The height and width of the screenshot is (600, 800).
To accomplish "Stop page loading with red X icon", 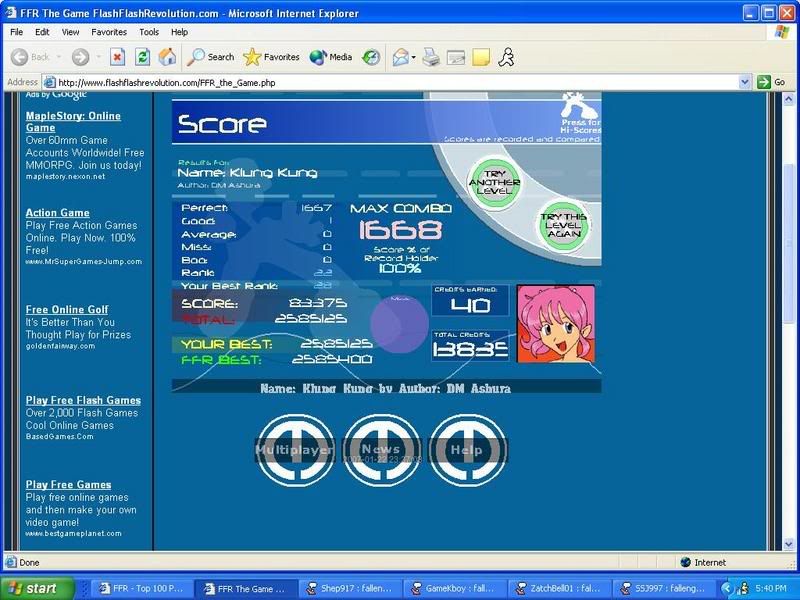I will coord(117,57).
